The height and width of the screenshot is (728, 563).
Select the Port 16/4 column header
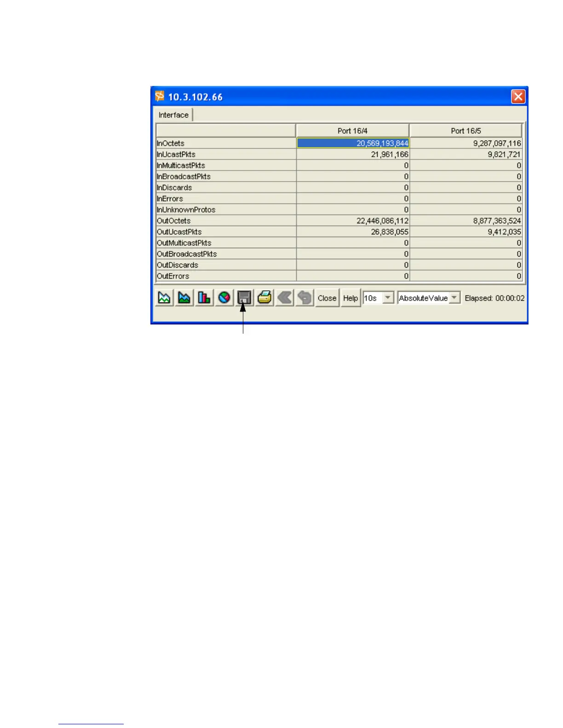click(x=352, y=131)
